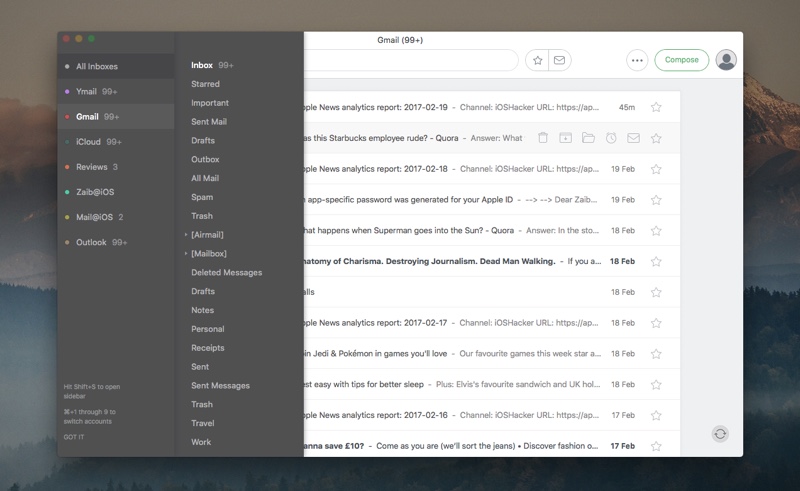Open the Personal folder

pos(208,329)
